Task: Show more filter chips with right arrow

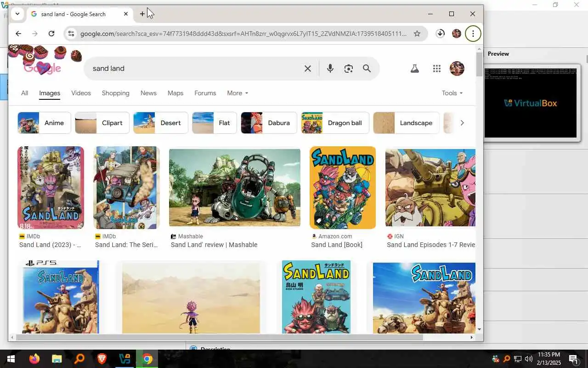Action: (x=462, y=123)
